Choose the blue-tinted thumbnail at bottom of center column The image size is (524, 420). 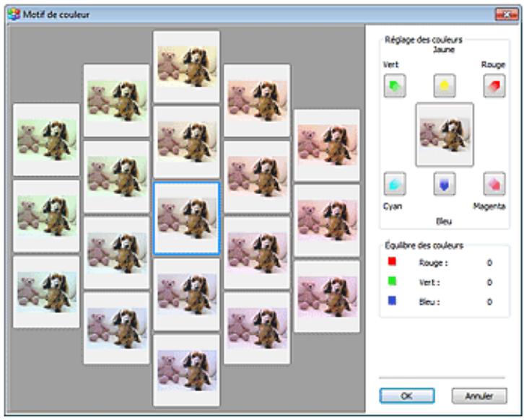[187, 369]
